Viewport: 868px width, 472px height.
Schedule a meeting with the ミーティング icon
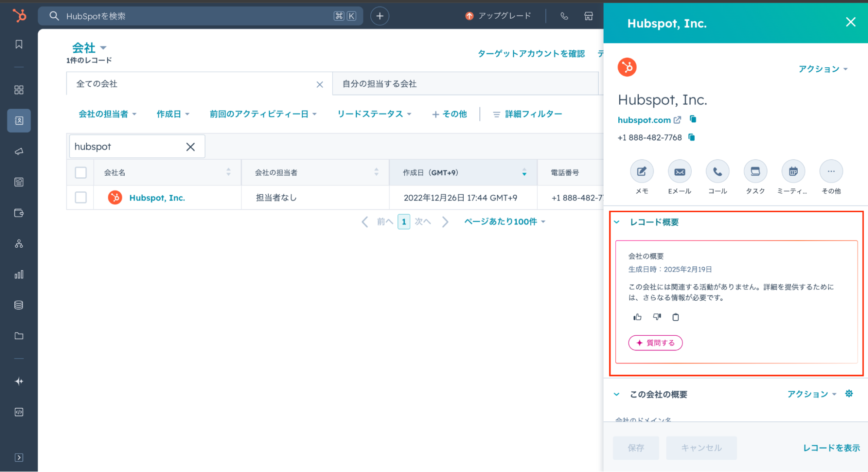pyautogui.click(x=793, y=171)
